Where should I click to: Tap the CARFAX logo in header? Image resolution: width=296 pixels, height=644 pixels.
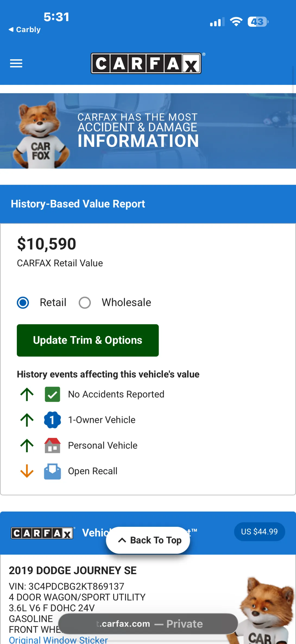click(x=146, y=63)
